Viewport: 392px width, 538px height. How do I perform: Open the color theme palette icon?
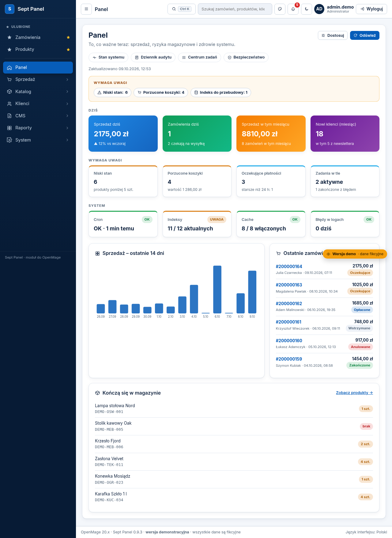coord(280,9)
